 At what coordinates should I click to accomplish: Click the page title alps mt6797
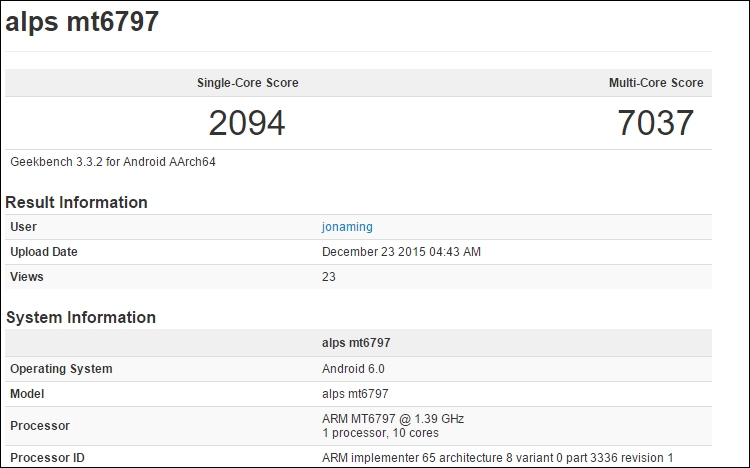(x=82, y=23)
